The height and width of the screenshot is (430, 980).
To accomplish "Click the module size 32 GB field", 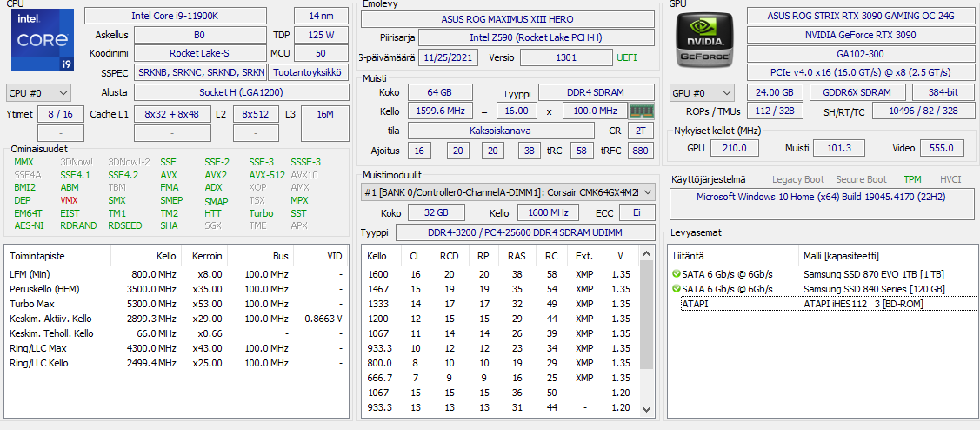I will coord(437,212).
